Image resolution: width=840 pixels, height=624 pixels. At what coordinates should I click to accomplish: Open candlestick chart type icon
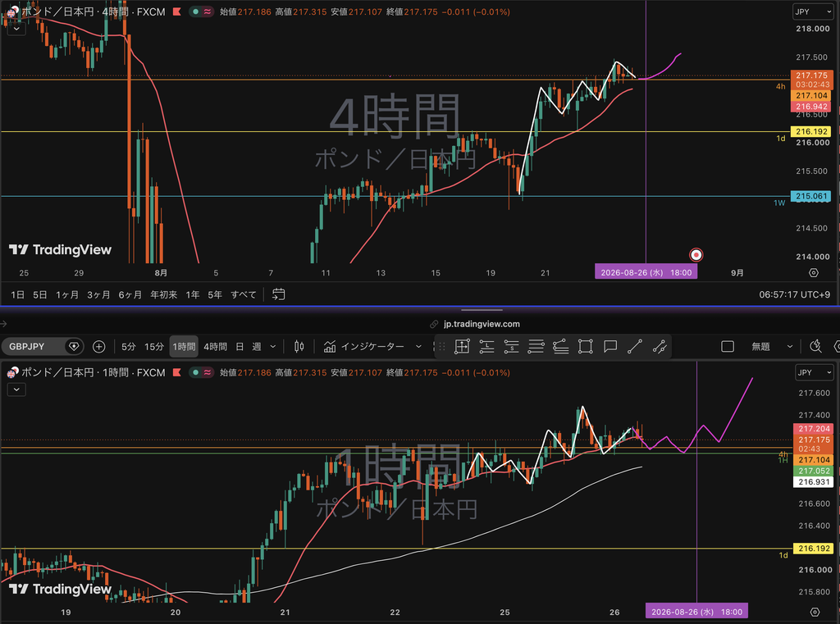(x=299, y=347)
